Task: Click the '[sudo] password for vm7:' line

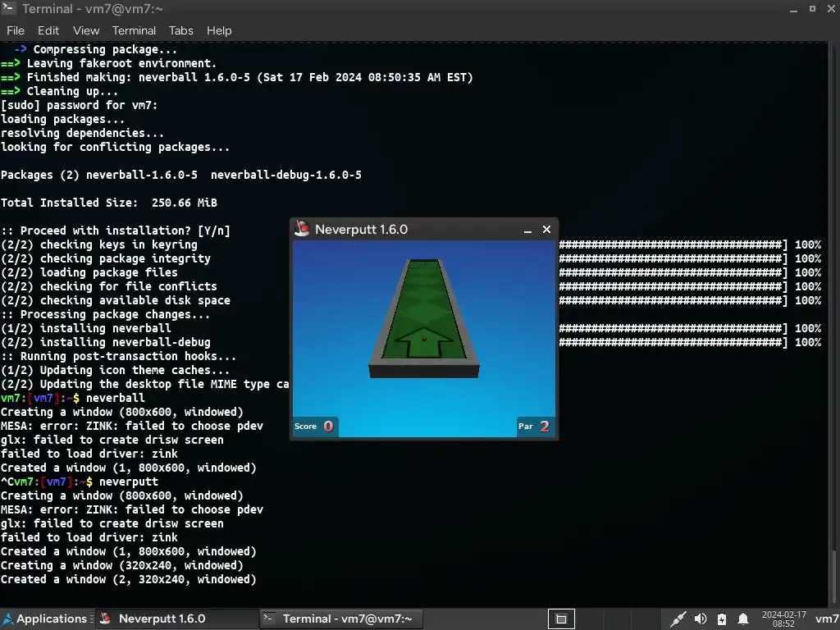Action: click(80, 106)
